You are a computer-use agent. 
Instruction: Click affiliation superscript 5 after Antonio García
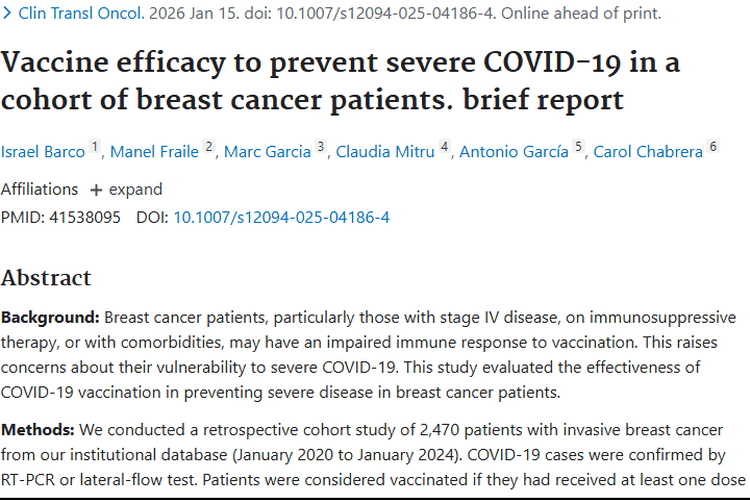(x=579, y=147)
